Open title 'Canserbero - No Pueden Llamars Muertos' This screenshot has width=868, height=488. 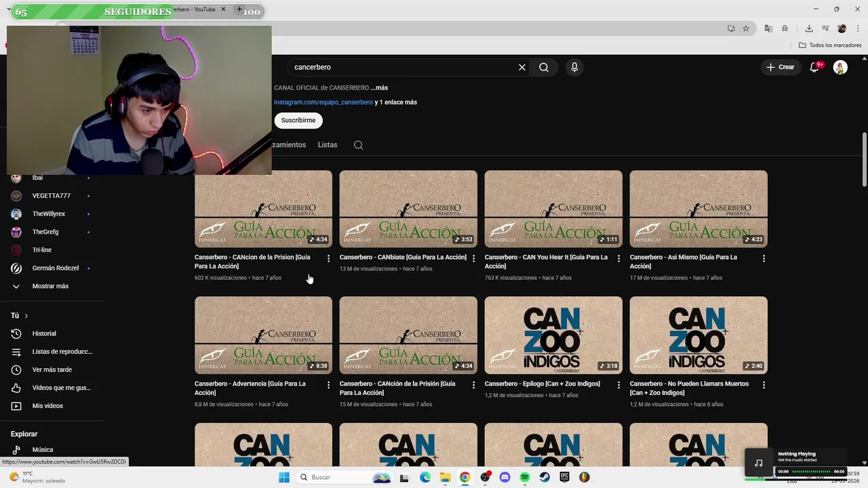pos(690,388)
